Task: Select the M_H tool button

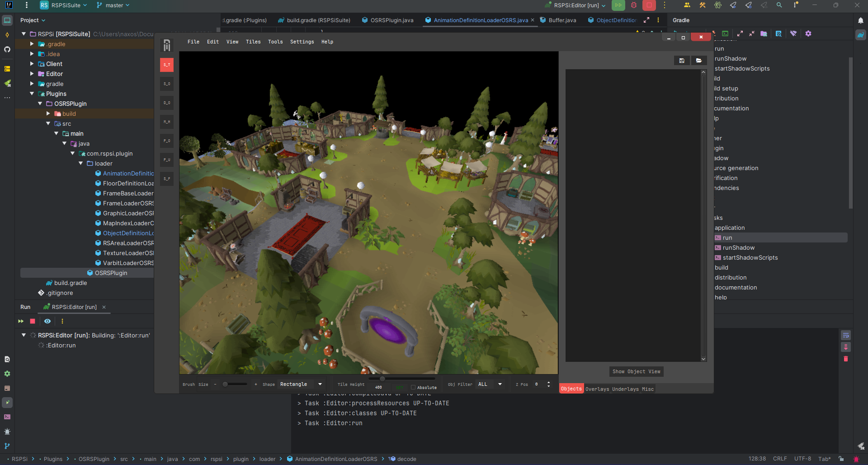Action: click(167, 122)
